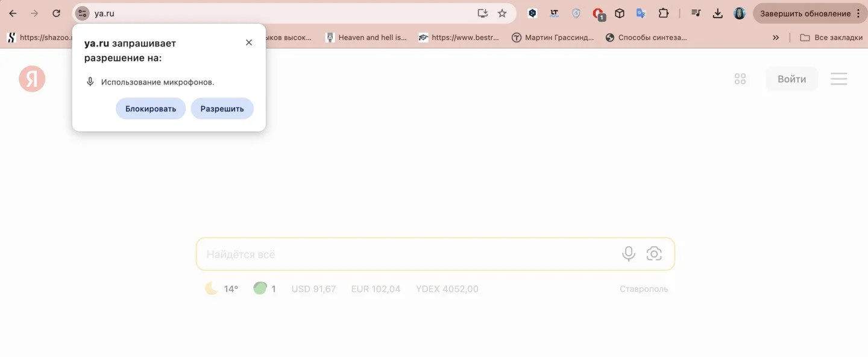Viewport: 868px width, 357px height.
Task: Open the bestr bookmark
Action: click(x=459, y=37)
